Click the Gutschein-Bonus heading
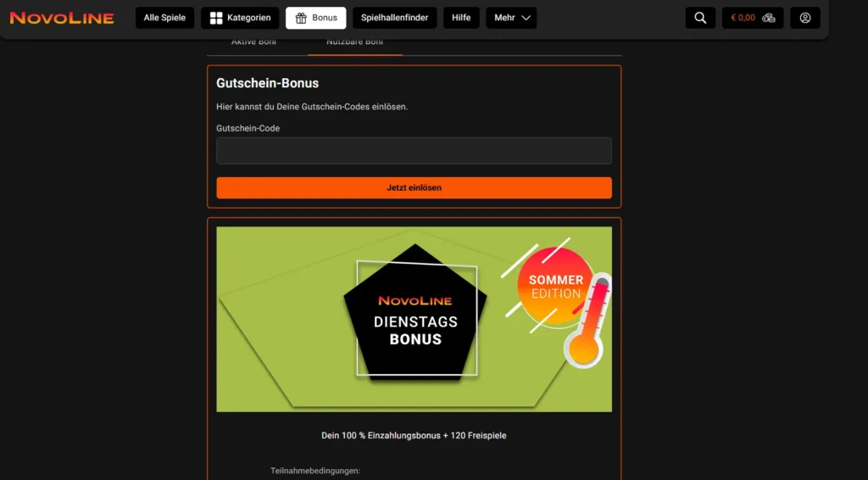The height and width of the screenshot is (480, 868). (x=267, y=83)
